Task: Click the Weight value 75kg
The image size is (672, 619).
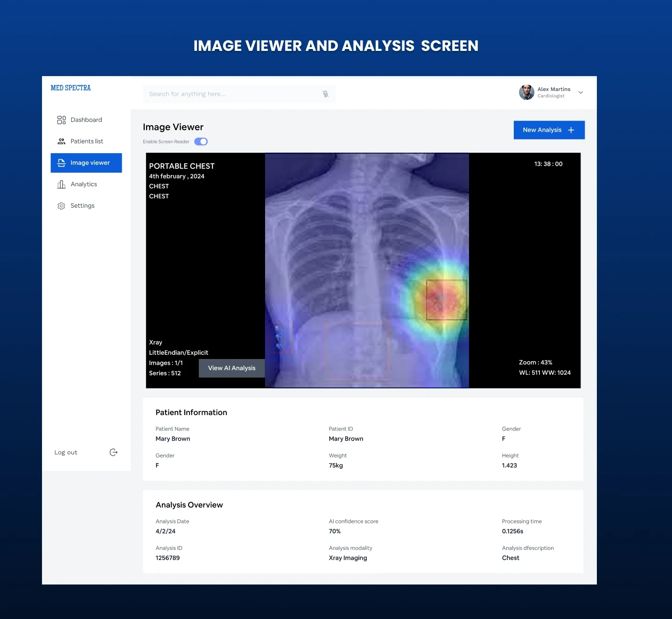Action: click(336, 465)
